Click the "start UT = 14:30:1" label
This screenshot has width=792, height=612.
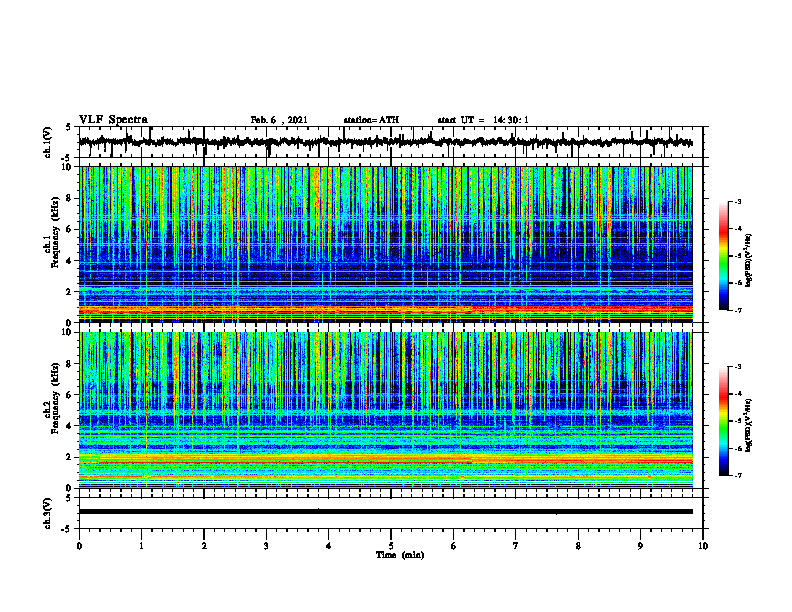(x=483, y=120)
